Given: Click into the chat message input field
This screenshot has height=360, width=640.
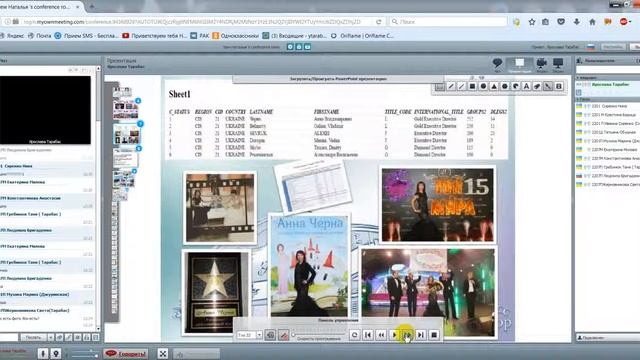Looking at the screenshot, I should click(9, 338).
